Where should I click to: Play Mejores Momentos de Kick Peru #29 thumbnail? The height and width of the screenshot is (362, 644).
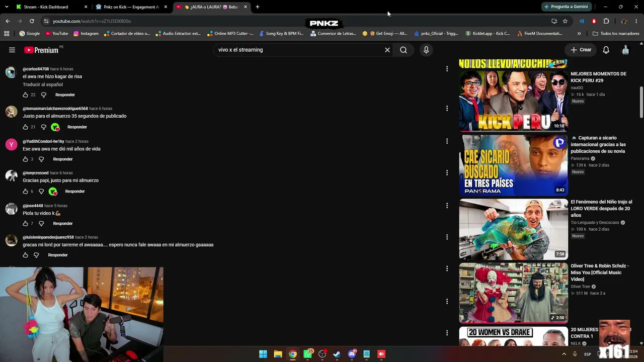click(513, 101)
